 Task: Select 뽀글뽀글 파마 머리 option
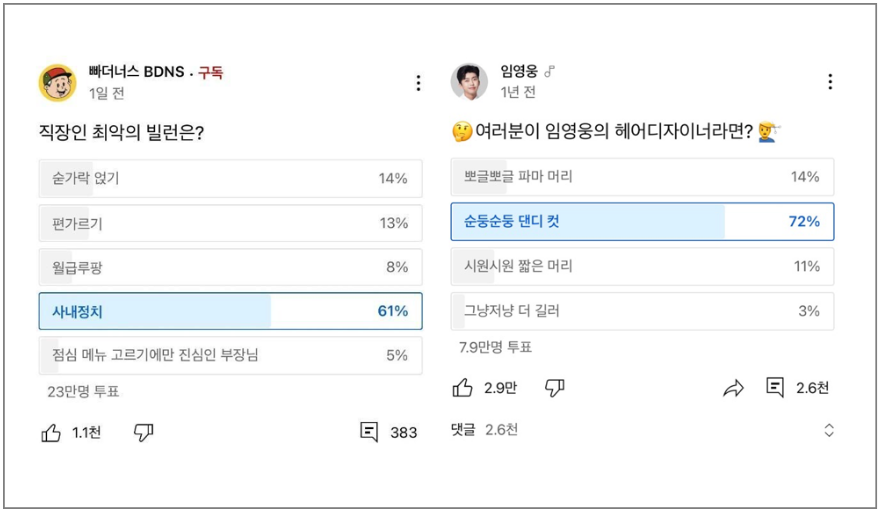pyautogui.click(x=642, y=177)
